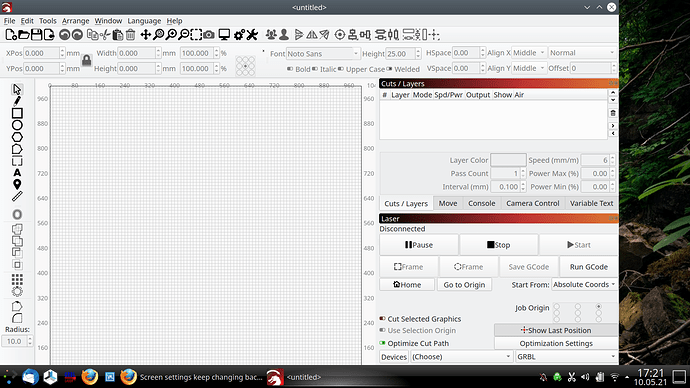Image resolution: width=690 pixels, height=388 pixels.
Task: Click the camera capture toolbar icon
Action: (x=209, y=35)
